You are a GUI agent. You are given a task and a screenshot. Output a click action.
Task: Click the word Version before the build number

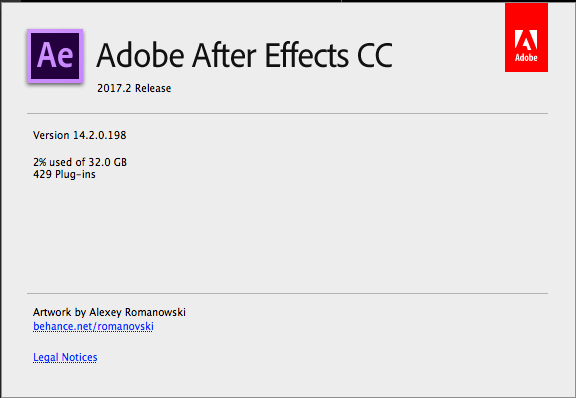point(51,135)
